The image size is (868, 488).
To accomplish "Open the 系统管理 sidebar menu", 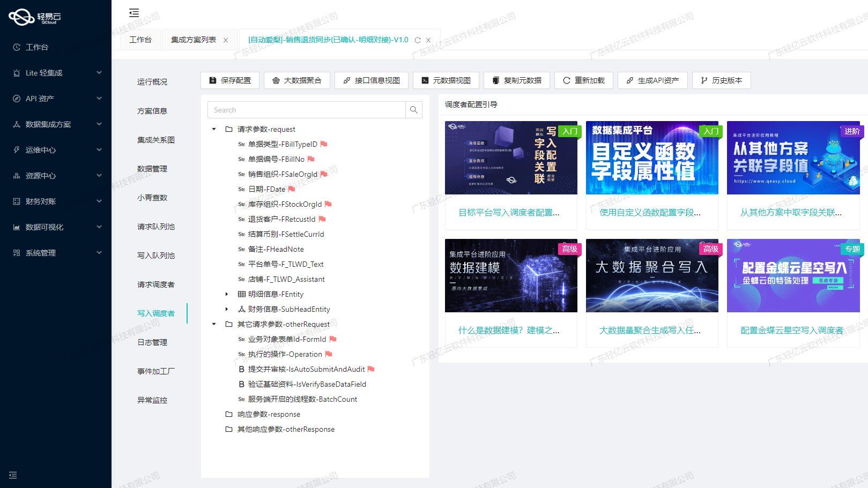I will (41, 252).
